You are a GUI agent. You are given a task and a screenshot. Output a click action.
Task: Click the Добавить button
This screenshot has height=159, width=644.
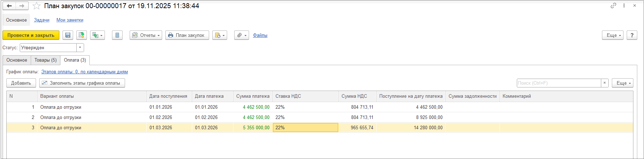[21, 83]
